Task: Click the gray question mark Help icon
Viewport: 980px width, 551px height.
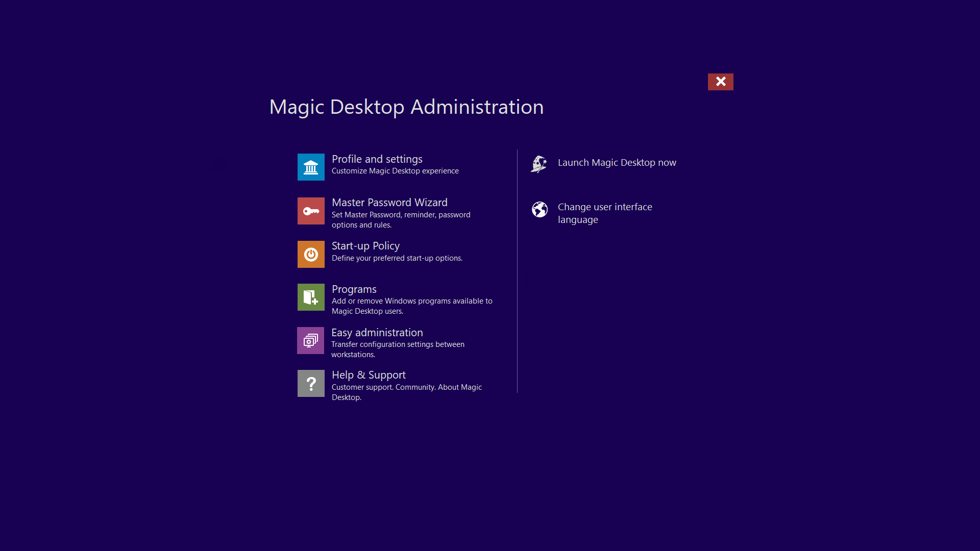Action: click(311, 383)
